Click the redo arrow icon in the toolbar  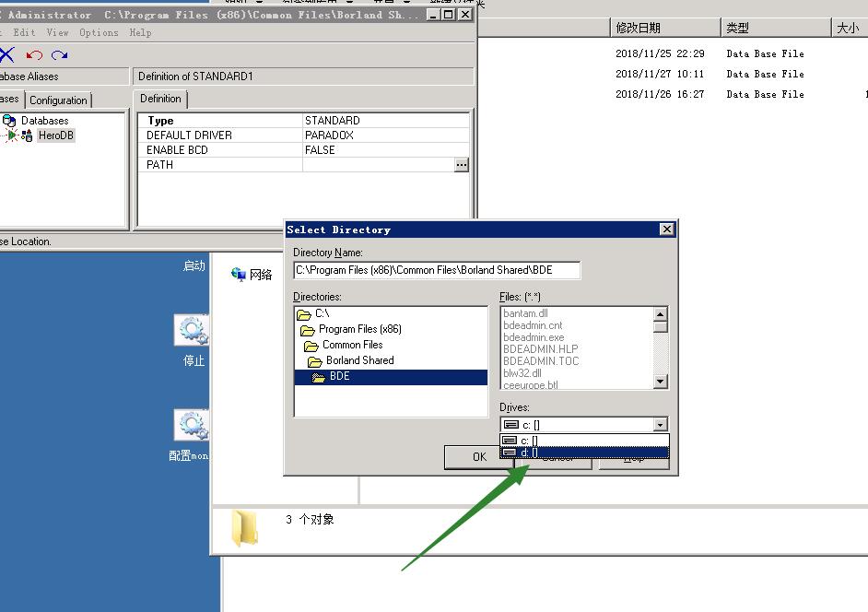coord(60,55)
